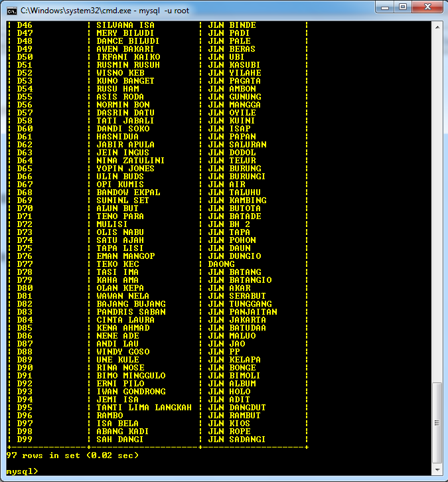The image size is (448, 482).
Task: Select the name WISNO KEB
Action: click(x=120, y=73)
